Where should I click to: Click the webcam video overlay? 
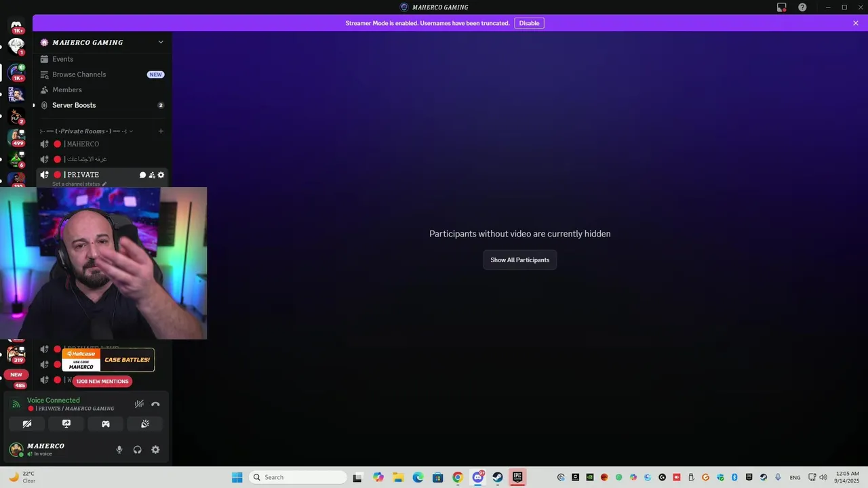coord(103,263)
